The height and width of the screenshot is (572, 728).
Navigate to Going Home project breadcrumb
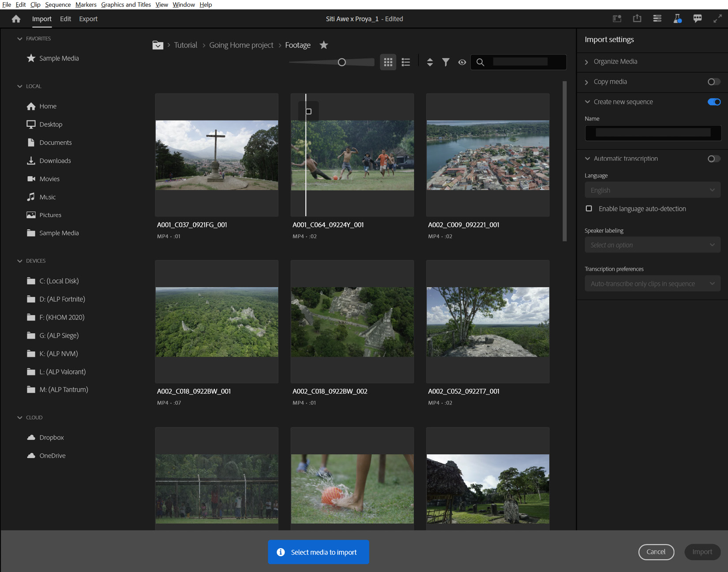coord(241,45)
